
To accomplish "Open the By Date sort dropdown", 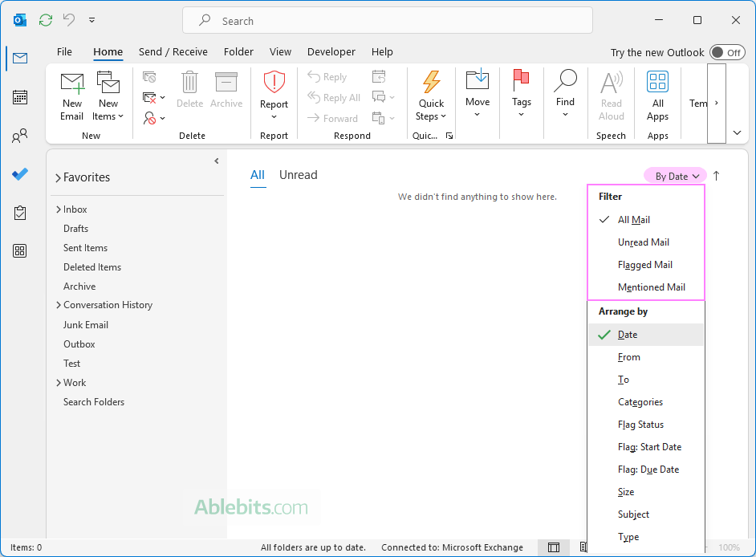I will [x=674, y=176].
